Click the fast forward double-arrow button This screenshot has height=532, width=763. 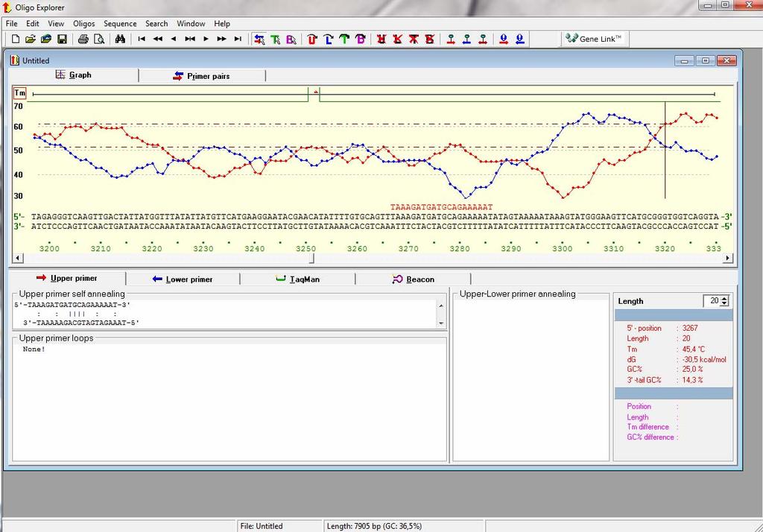tap(222, 39)
